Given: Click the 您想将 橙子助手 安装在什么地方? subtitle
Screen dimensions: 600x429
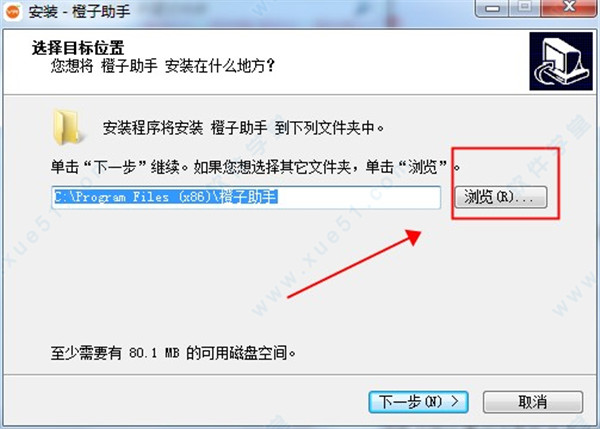Looking at the screenshot, I should 163,66.
